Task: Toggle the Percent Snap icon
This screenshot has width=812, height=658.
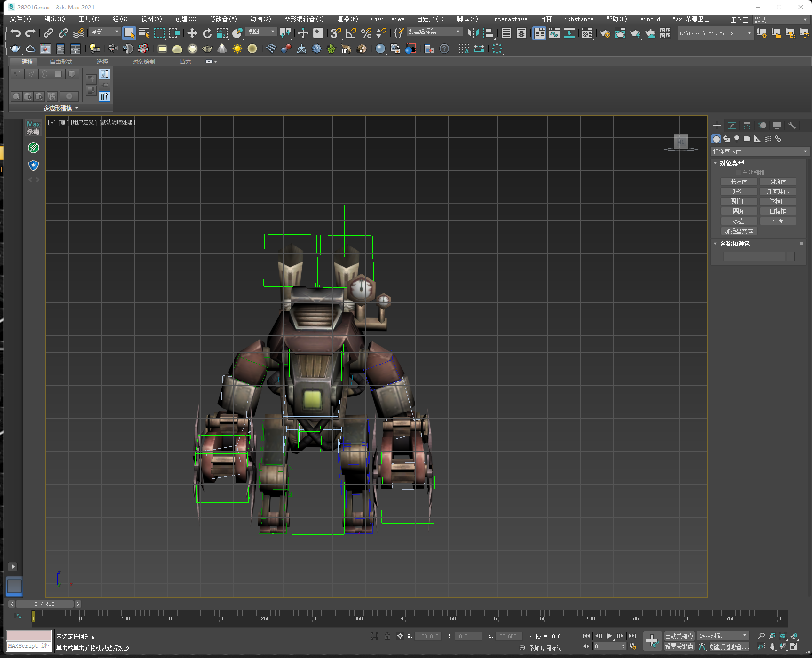Action: pyautogui.click(x=366, y=33)
